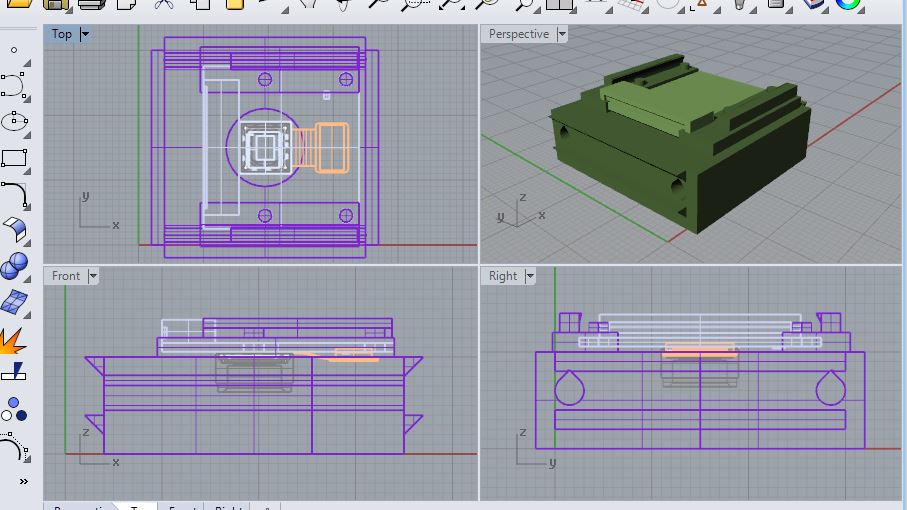Select the Fillet curves tool
This screenshot has width=907, height=510.
[14, 194]
